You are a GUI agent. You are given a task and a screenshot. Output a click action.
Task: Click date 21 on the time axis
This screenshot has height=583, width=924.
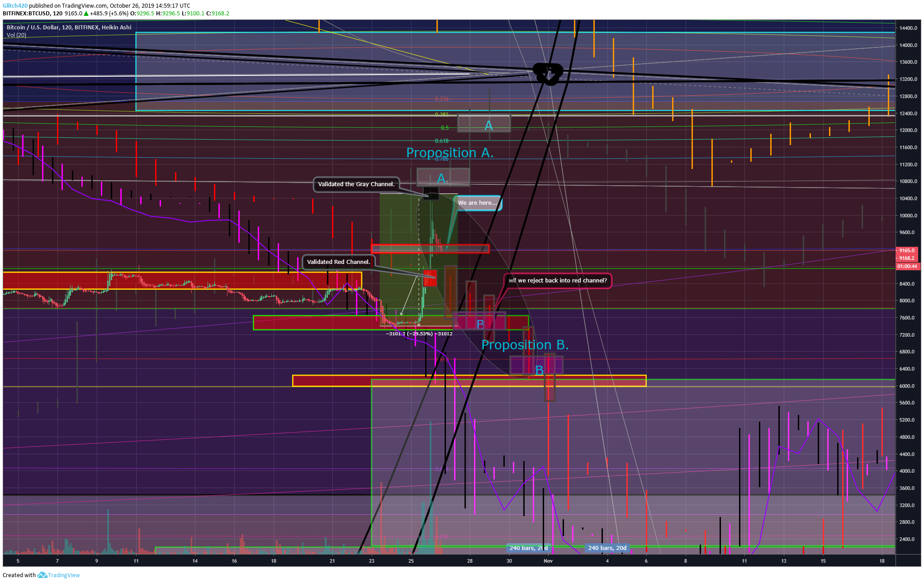click(332, 561)
